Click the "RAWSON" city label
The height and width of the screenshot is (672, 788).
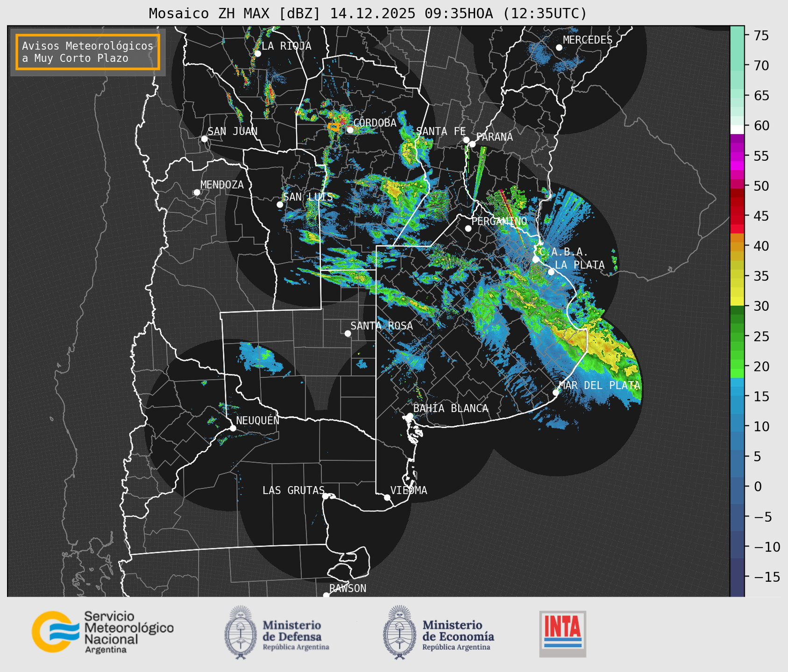coord(348,588)
